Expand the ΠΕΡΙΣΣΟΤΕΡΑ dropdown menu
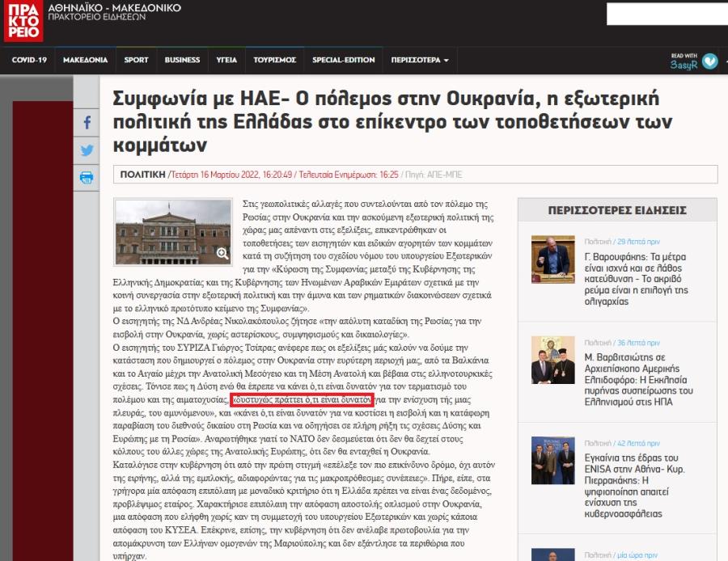 pos(419,60)
